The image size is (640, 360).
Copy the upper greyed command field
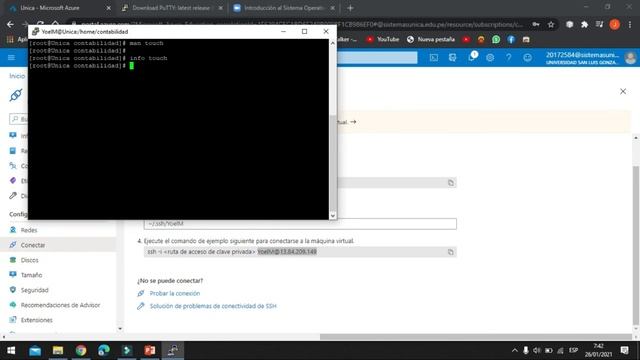pos(451,183)
